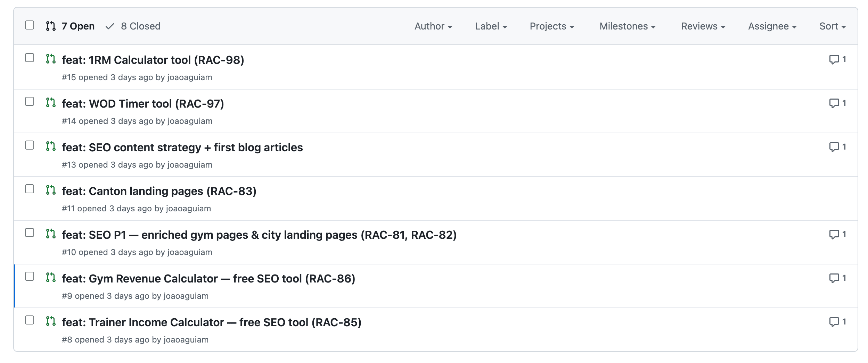Open the Label filter dropdown

pos(491,26)
